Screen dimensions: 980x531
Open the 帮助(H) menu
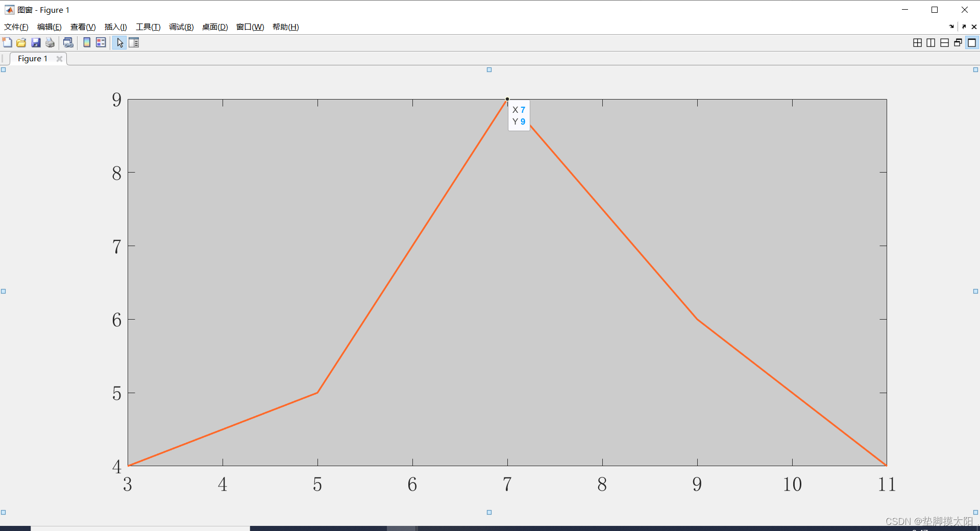click(286, 27)
